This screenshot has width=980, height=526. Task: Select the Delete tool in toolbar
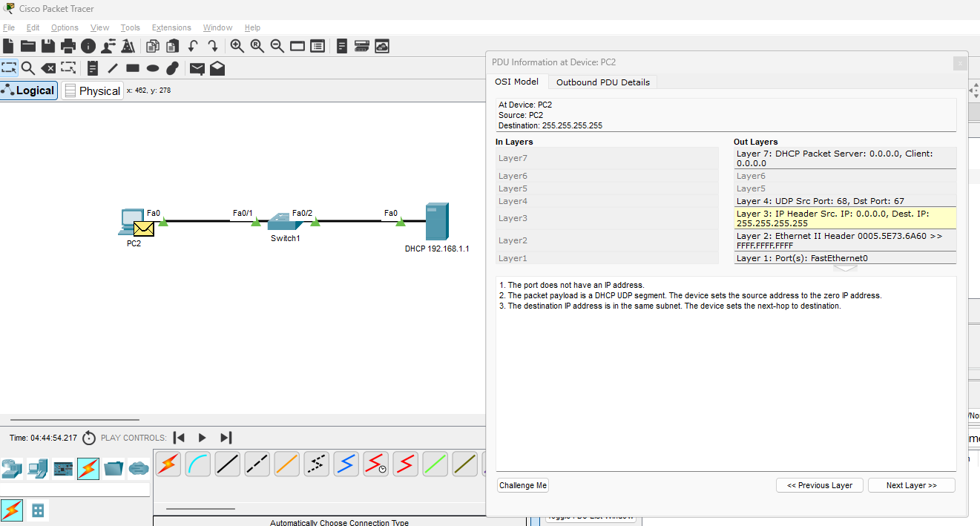coord(48,69)
